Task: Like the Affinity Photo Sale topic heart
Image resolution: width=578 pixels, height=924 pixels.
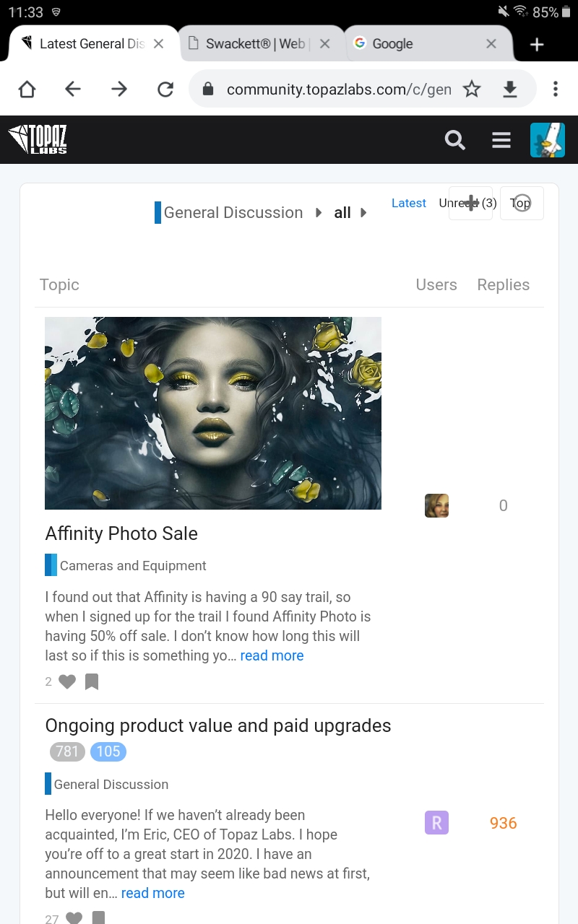Action: (67, 681)
